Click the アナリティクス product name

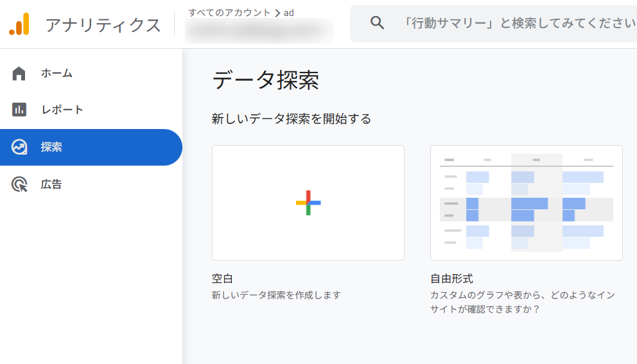point(103,25)
